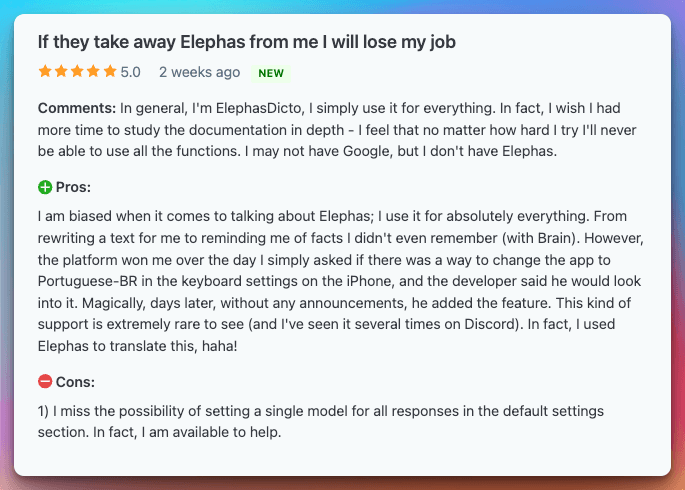
Task: Click the green plus Pros icon
Action: (x=45, y=187)
